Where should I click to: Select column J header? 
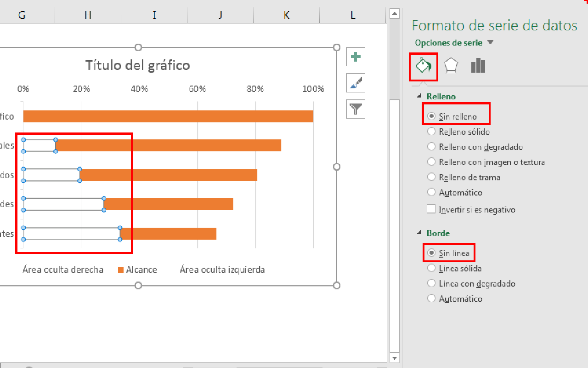pos(220,15)
